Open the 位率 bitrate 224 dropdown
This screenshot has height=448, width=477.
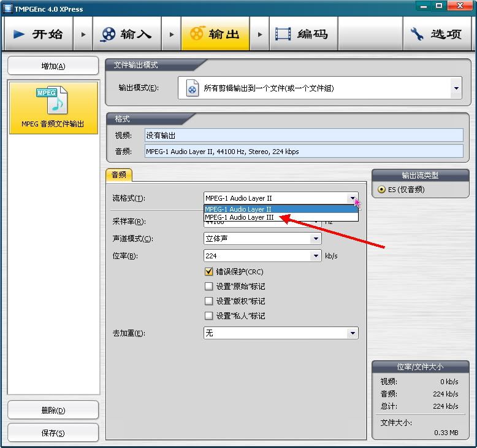pyautogui.click(x=316, y=256)
